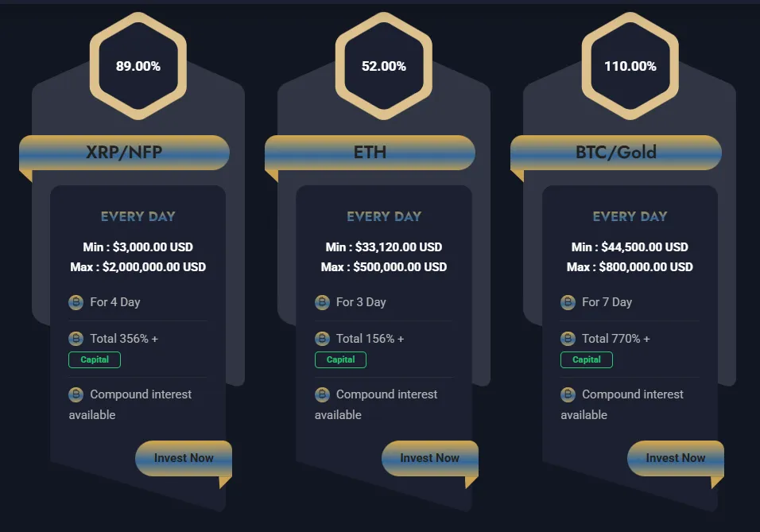Click coin icon beside BTC/Gold 'Compound interest'

click(568, 394)
